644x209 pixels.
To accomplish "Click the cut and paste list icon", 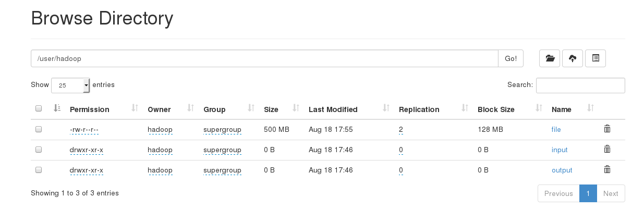I will pyautogui.click(x=596, y=58).
